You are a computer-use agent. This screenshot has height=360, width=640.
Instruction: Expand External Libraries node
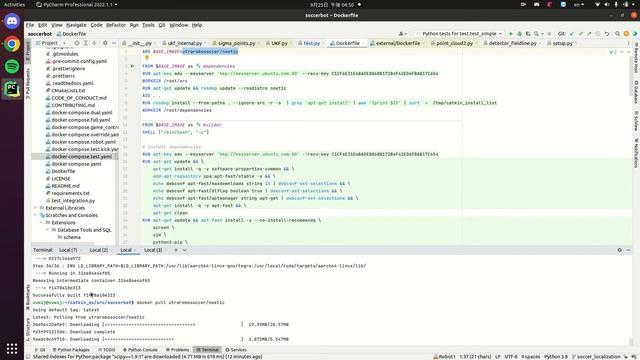tap(36, 208)
